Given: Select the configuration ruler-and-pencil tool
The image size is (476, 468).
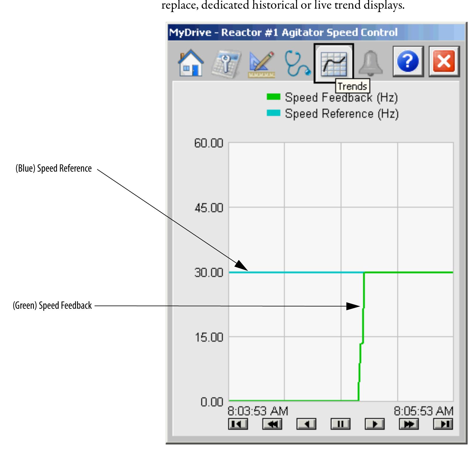Looking at the screenshot, I should [260, 64].
